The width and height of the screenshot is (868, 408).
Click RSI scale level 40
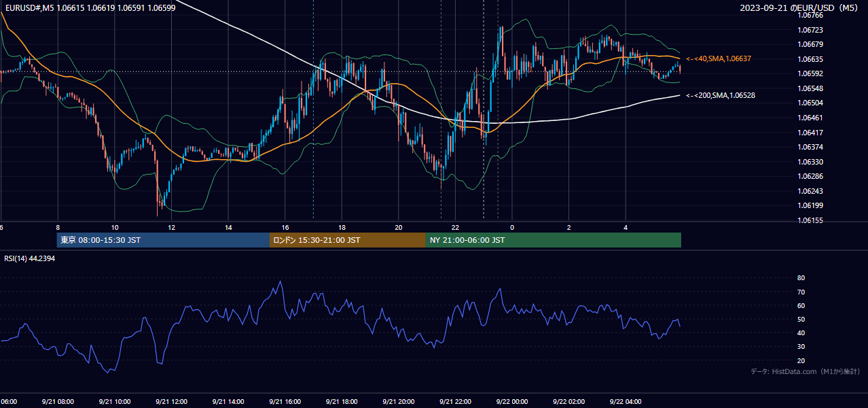[x=801, y=333]
